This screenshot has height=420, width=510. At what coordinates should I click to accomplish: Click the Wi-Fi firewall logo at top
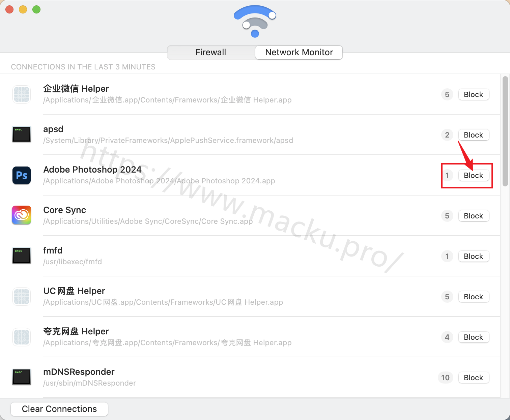click(255, 21)
